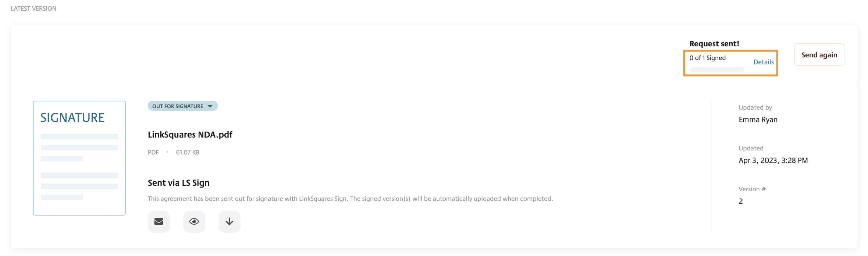Click the PDF file type label
The width and height of the screenshot is (868, 256).
point(153,152)
